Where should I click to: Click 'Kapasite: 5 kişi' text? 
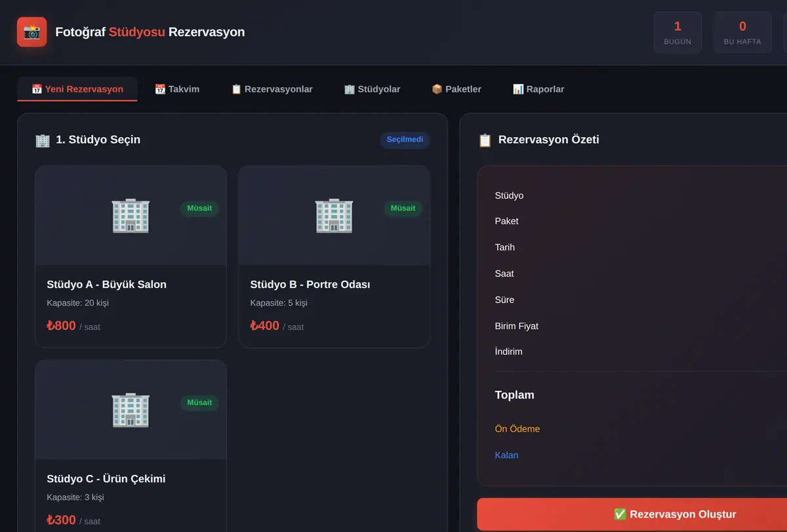tap(279, 303)
